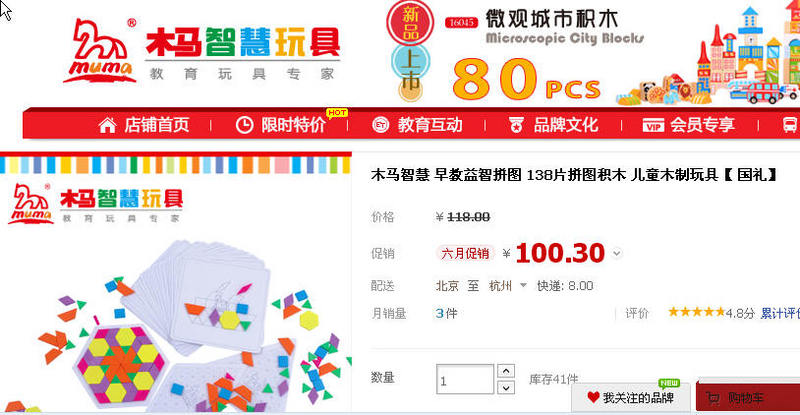Click the 累计评价 reviews link
This screenshot has height=415, width=800.
(780, 313)
